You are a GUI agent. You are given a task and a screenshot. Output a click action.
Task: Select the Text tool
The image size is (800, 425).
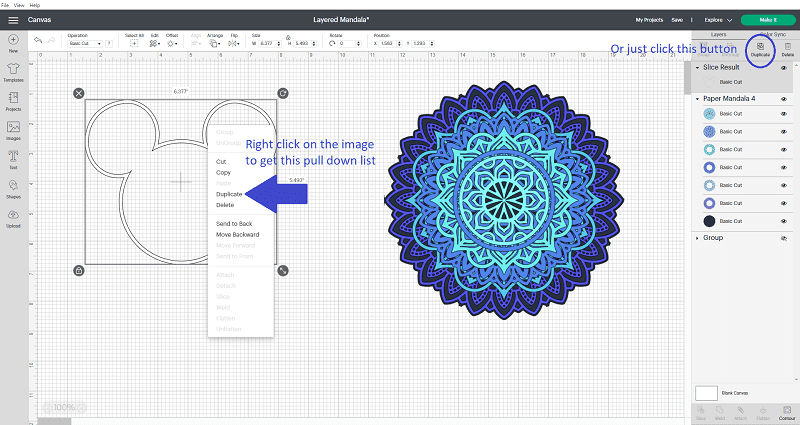(13, 160)
